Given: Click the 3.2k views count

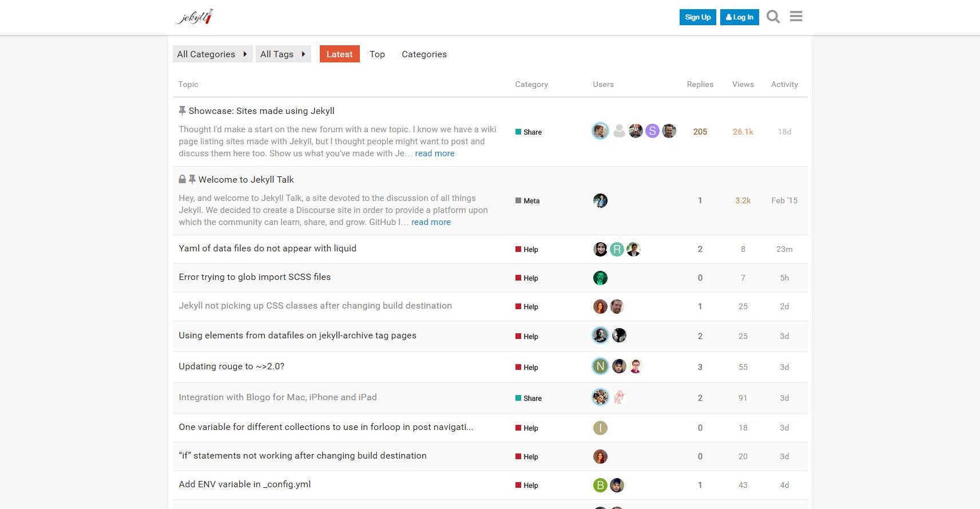Looking at the screenshot, I should tap(743, 200).
